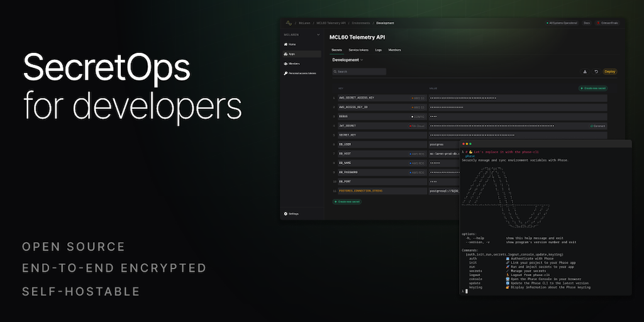
Task: Open Settings at sidebar bottom
Action: point(291,214)
